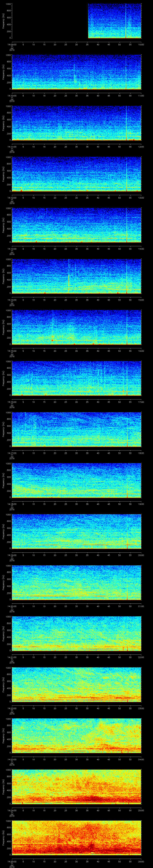Click the 14:19:00 start time label
153x868 pixels.
[12, 555]
